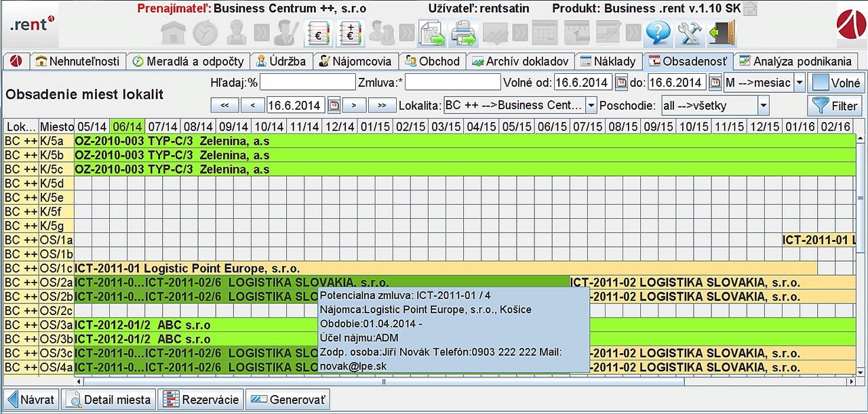868x414 pixels.
Task: Switch to the Nehnuteľnosti tab
Action: tap(77, 61)
